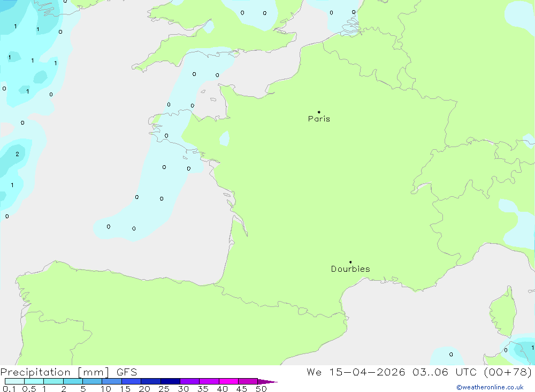Click the '2' precipitation value over the Atlantic

[18, 154]
